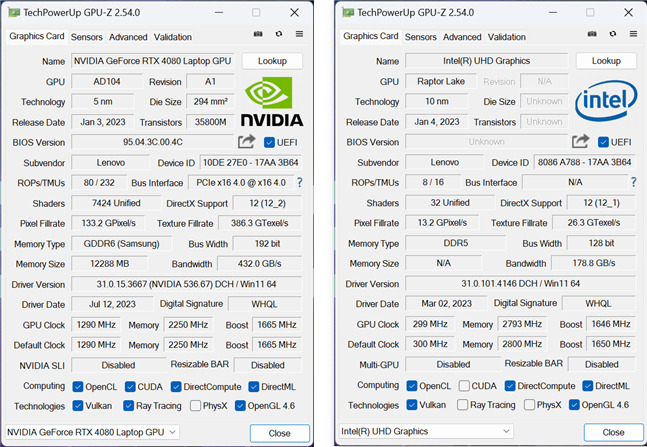The width and height of the screenshot is (647, 447).
Task: Click Device ID 8086 A788 field
Action: point(584,162)
